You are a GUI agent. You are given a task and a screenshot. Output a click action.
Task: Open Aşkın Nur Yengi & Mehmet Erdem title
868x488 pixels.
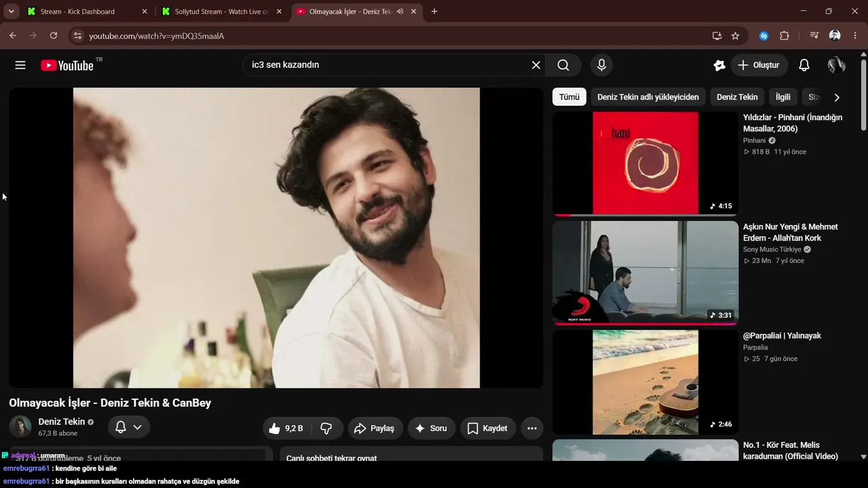coord(791,232)
